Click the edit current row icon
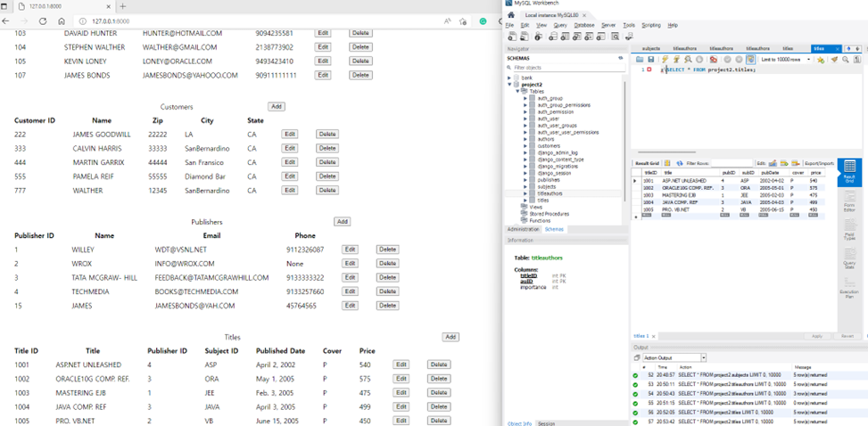 coord(773,163)
